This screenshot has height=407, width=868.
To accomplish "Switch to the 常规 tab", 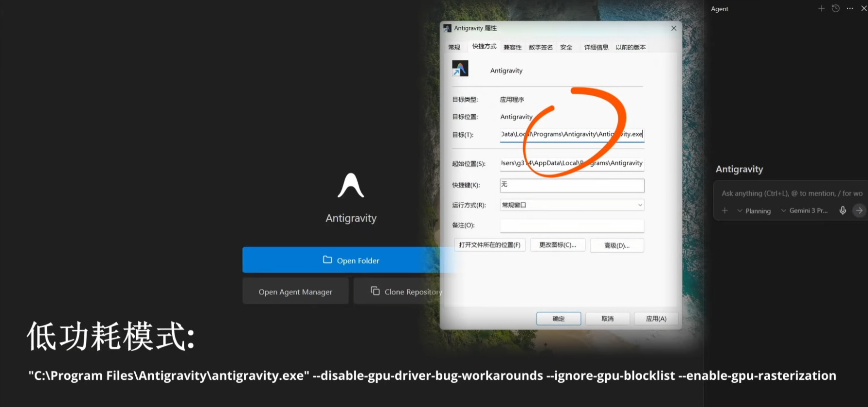I will click(454, 47).
